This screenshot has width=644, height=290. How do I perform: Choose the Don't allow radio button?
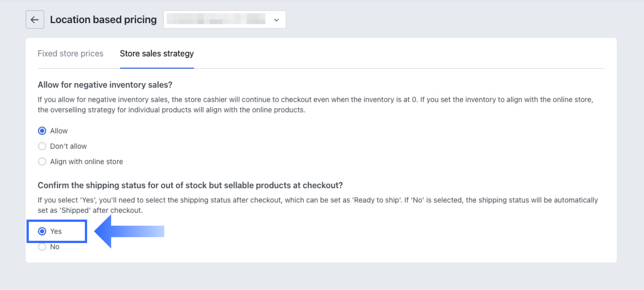(42, 147)
